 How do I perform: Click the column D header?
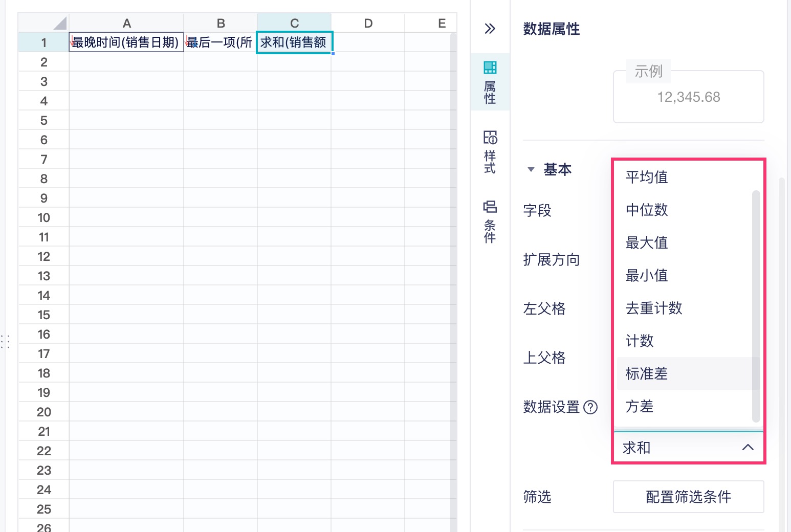pyautogui.click(x=368, y=23)
